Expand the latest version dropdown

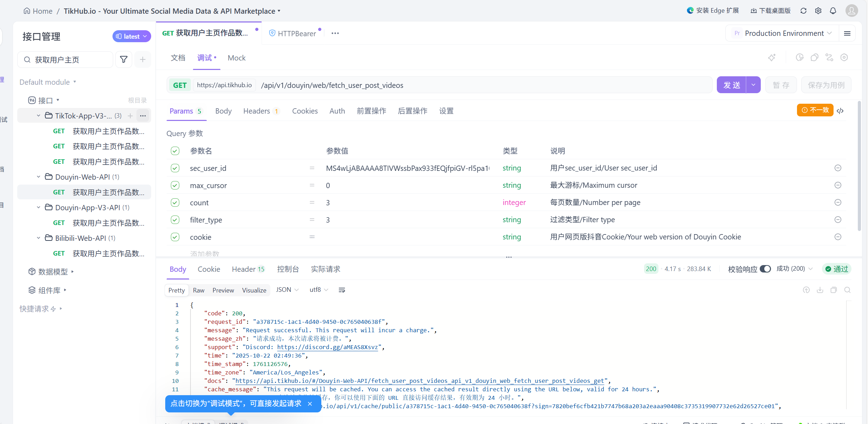pos(131,36)
